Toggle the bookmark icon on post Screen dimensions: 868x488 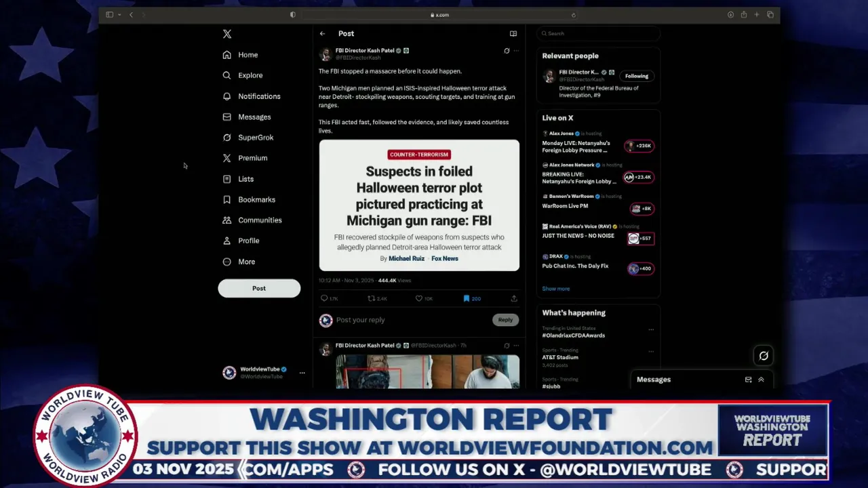pos(467,298)
